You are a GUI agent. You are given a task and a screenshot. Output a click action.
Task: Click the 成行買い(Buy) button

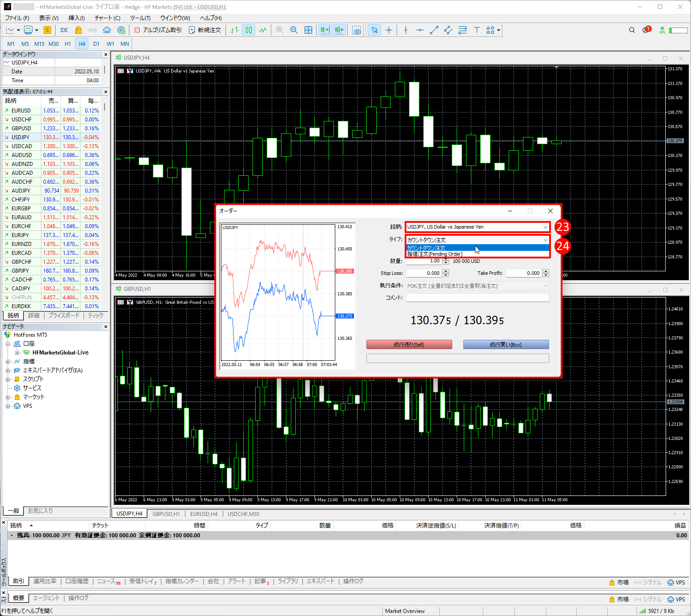(506, 345)
